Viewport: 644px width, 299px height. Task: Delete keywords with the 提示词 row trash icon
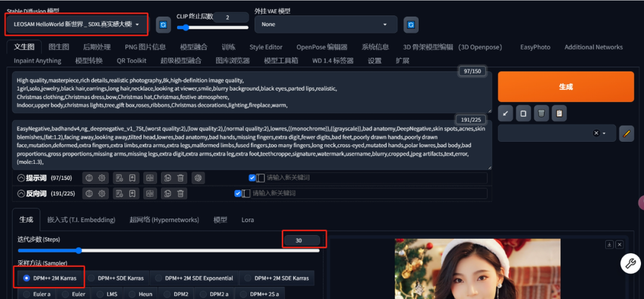(180, 178)
